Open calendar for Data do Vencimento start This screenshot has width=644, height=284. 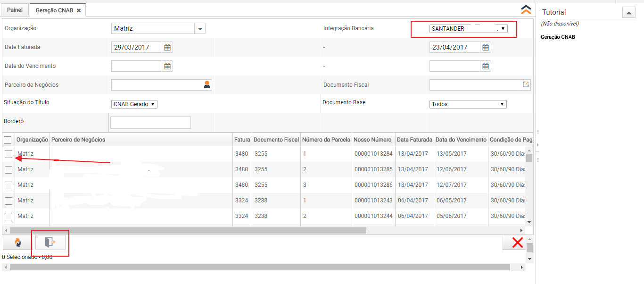[167, 66]
